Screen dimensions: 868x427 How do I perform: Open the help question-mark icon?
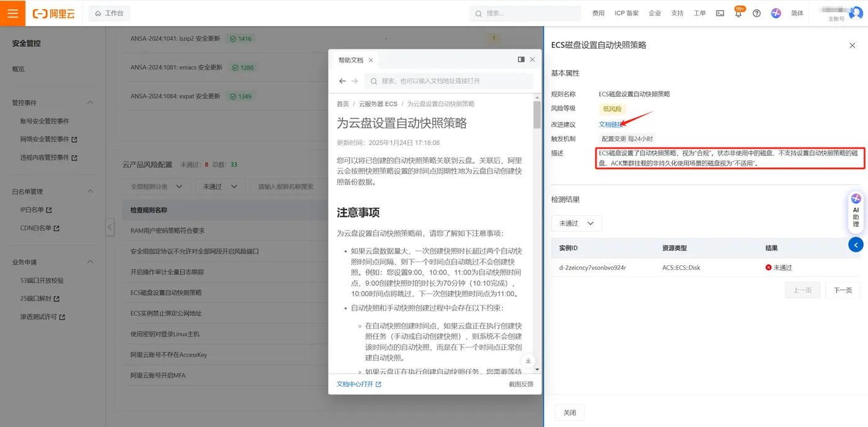pos(756,13)
